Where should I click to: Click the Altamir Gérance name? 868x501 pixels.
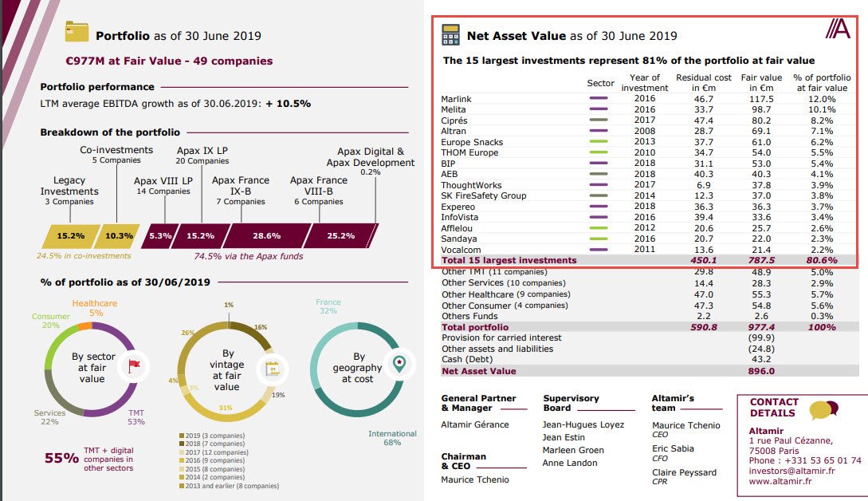click(x=475, y=424)
